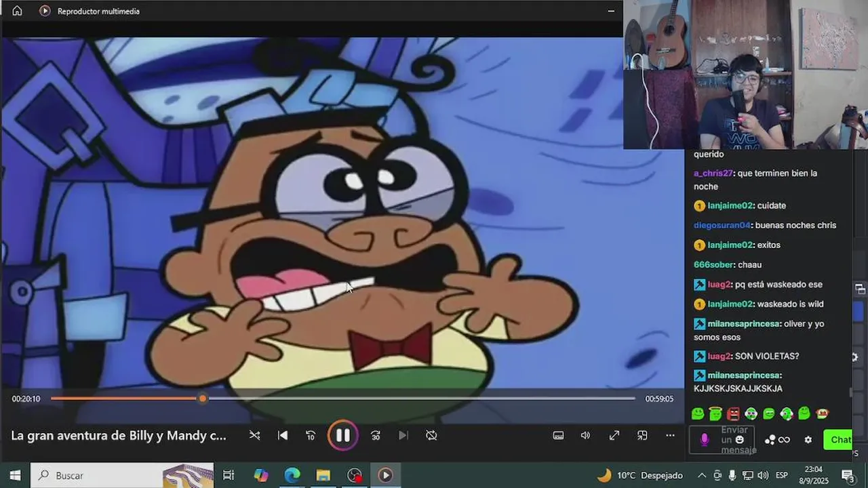
Task: Minimize the media player window
Action: [x=611, y=11]
